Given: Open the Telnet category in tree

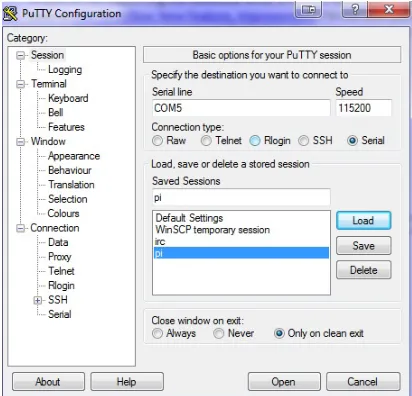Looking at the screenshot, I should click(x=61, y=271).
